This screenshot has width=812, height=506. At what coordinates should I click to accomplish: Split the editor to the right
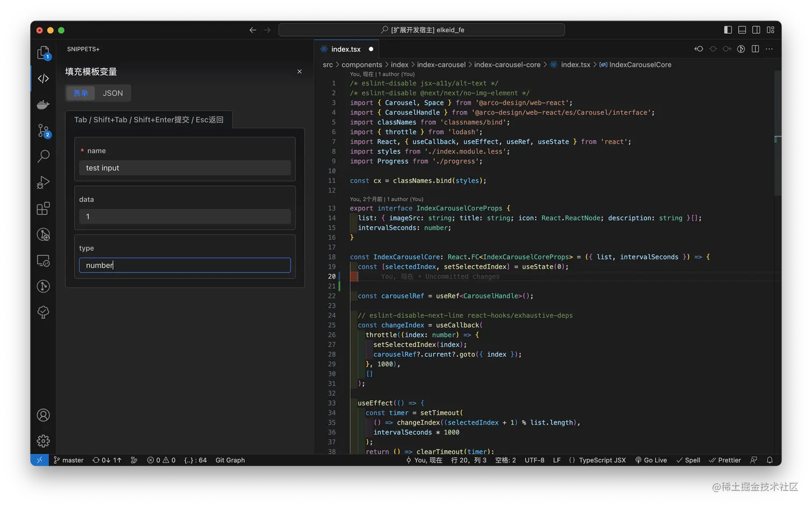755,49
